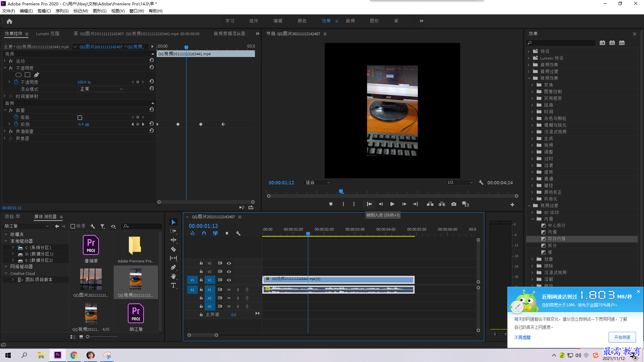
Task: Collapse the Video Effects folder
Action: pos(529,78)
